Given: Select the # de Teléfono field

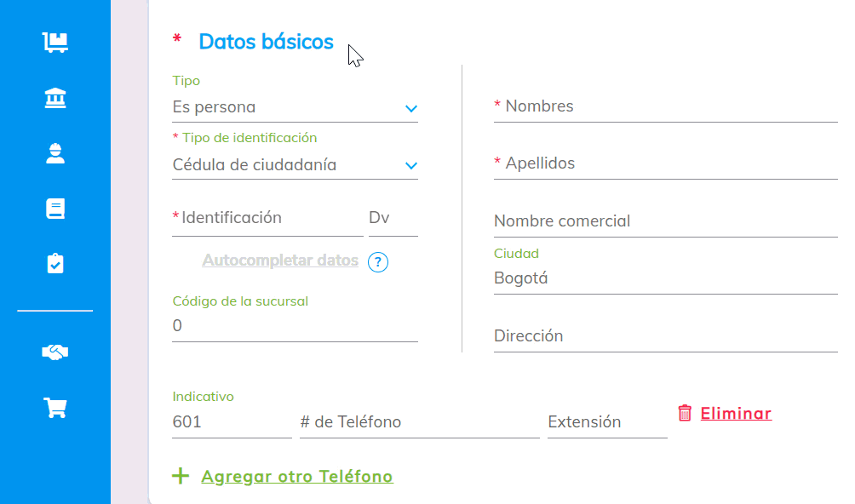Looking at the screenshot, I should [419, 422].
